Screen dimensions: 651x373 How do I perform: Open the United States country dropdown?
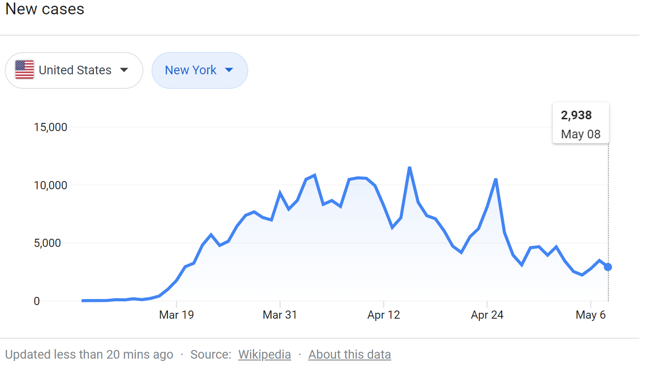[x=74, y=70]
